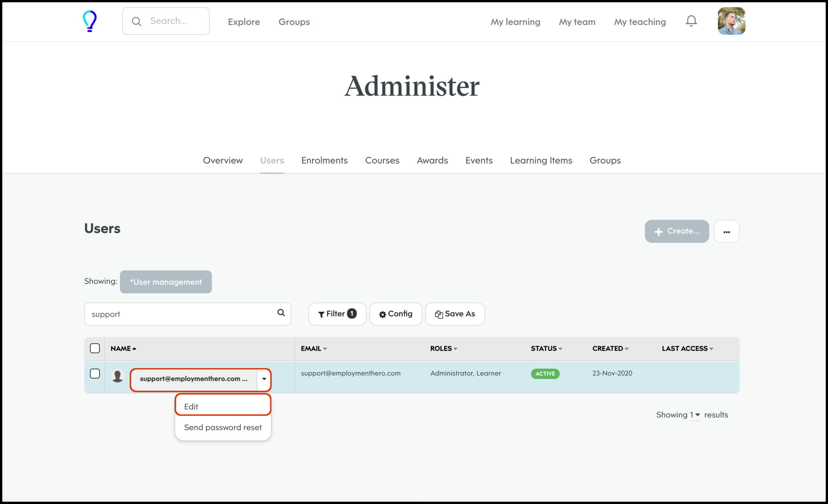Check the support user row checkbox
Image resolution: width=828 pixels, height=504 pixels.
click(x=95, y=374)
